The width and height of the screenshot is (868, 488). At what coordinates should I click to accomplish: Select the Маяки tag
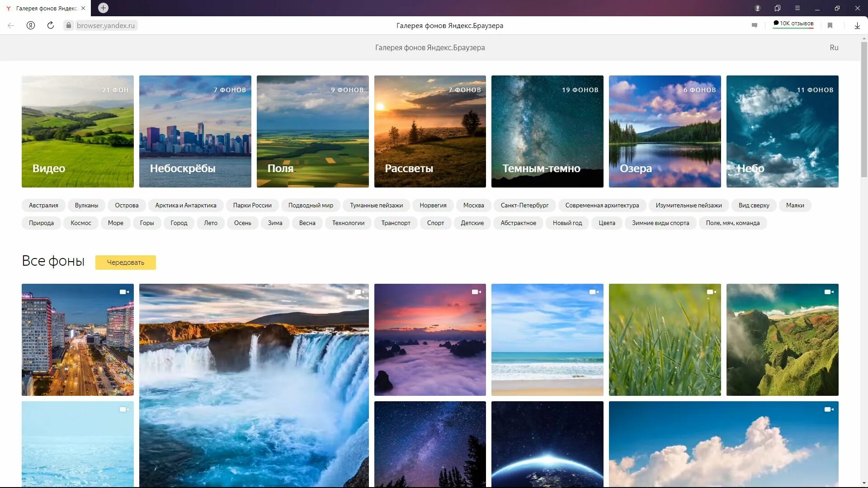point(795,205)
